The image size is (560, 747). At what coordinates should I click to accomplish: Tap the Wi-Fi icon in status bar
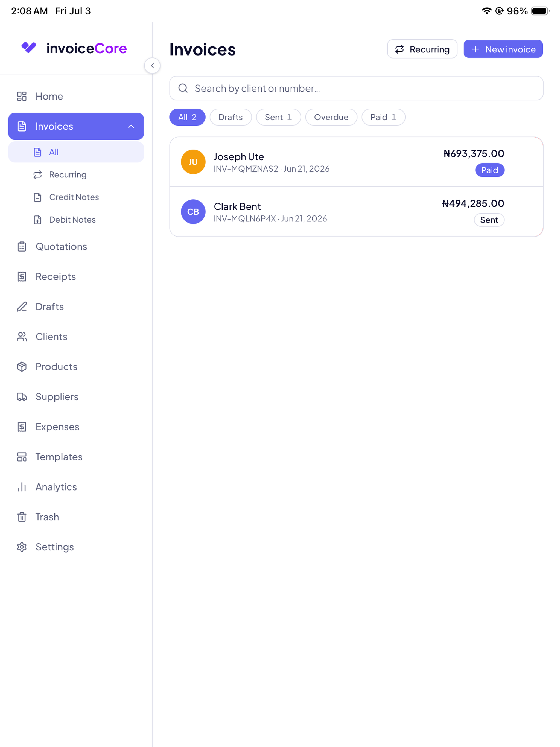pyautogui.click(x=486, y=11)
